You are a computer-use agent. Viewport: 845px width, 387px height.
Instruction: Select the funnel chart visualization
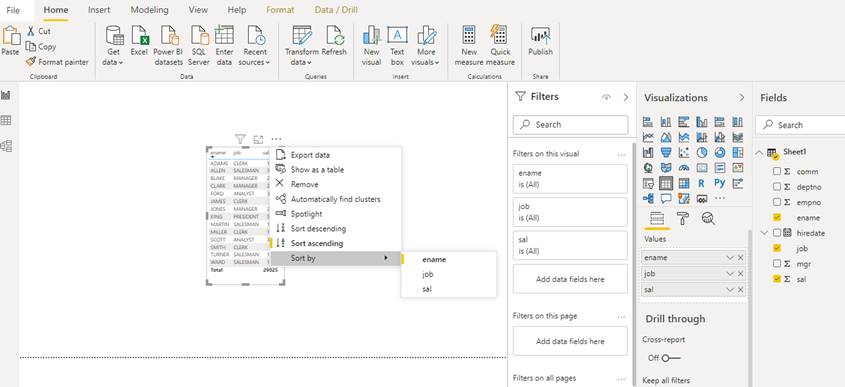[666, 153]
